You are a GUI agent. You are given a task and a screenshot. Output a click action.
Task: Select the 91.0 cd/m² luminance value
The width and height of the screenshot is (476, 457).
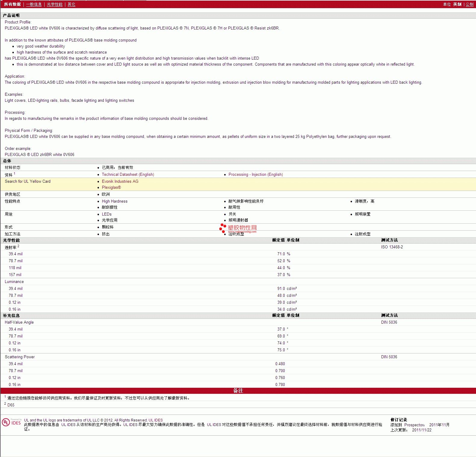pos(287,288)
